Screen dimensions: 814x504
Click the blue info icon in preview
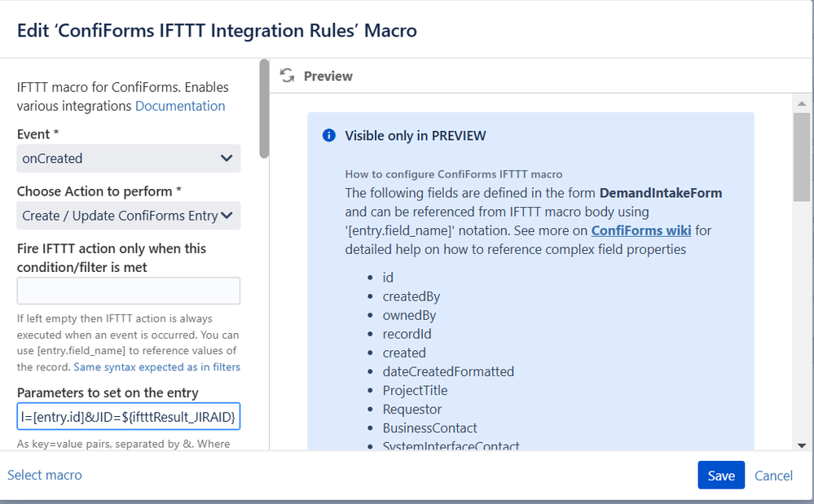328,135
